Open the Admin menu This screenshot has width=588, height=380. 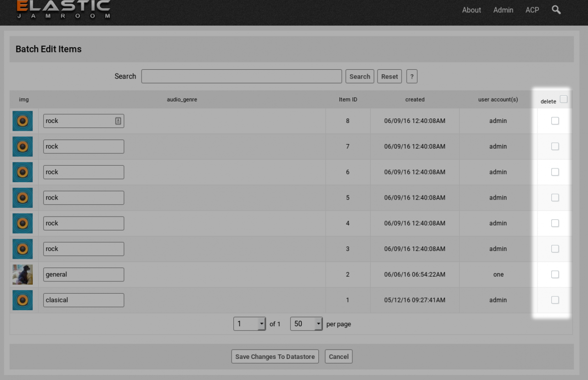point(503,10)
